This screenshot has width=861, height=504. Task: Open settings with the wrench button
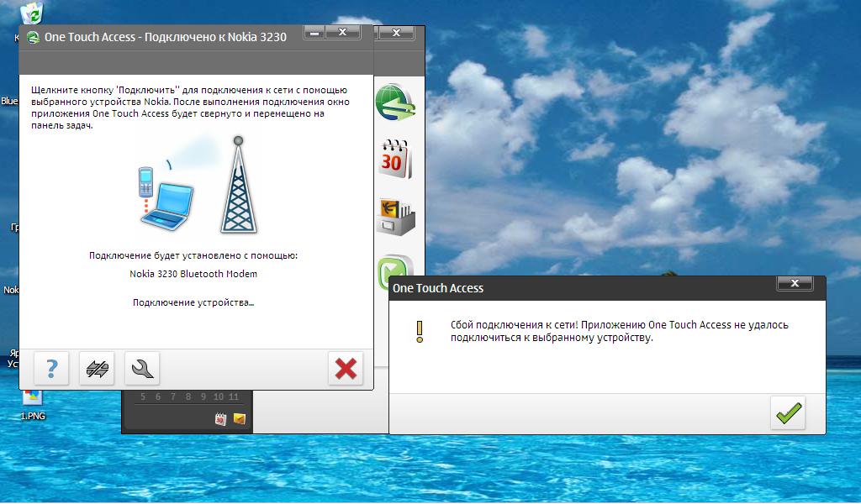click(143, 368)
